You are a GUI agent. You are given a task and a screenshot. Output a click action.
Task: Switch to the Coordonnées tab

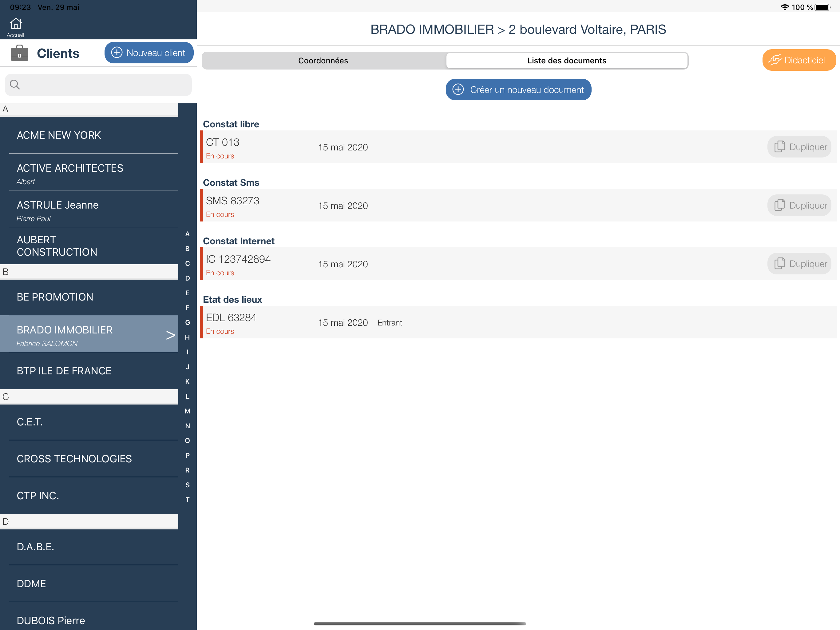(x=323, y=61)
